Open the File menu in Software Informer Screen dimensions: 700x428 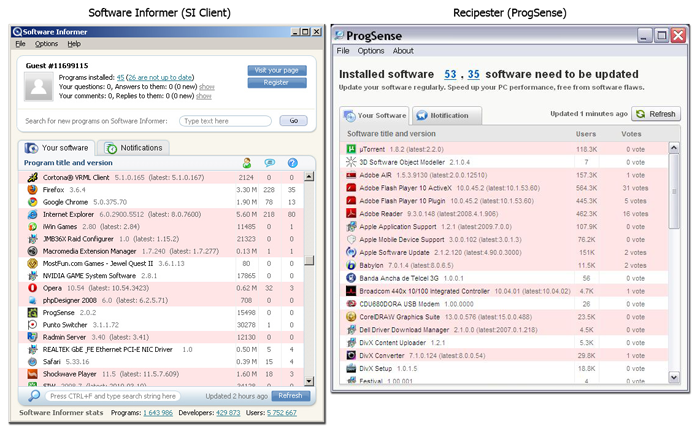click(21, 44)
